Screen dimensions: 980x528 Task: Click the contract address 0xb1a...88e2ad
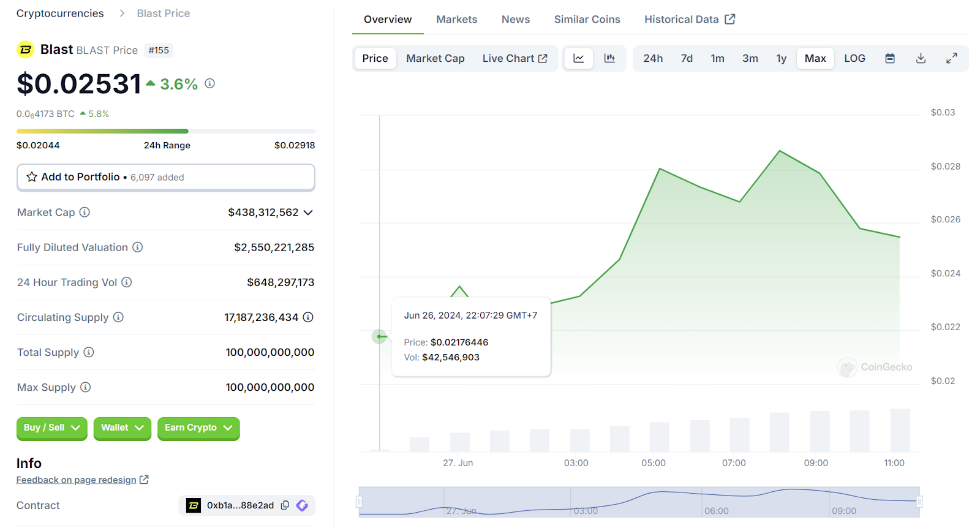(x=240, y=505)
